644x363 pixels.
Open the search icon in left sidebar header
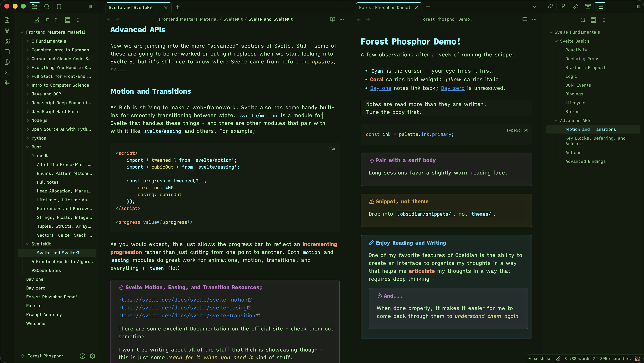click(47, 7)
